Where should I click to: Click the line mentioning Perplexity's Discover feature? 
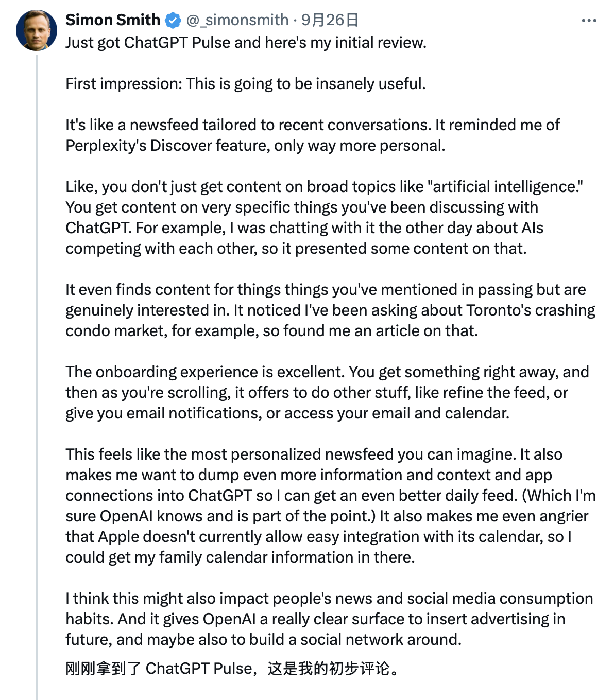255,145
